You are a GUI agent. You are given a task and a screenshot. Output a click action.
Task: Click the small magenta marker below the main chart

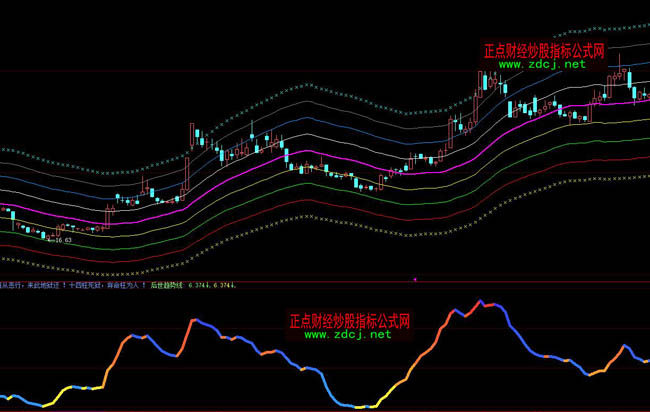[x=415, y=278]
